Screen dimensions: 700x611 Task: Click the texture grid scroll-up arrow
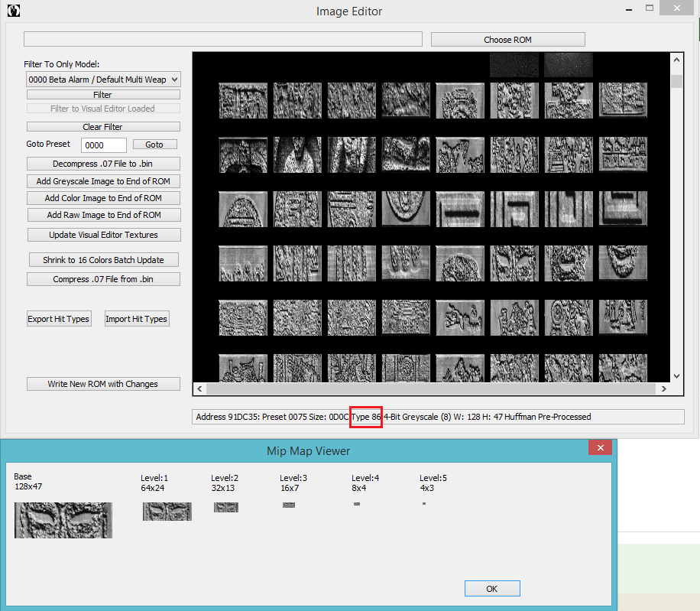tap(677, 60)
